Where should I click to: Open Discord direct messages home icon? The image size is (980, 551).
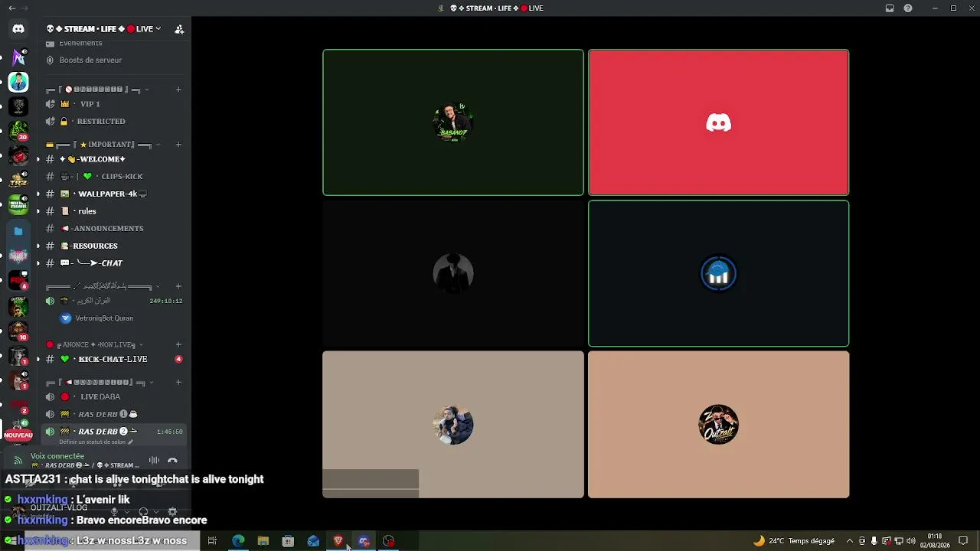coord(18,29)
